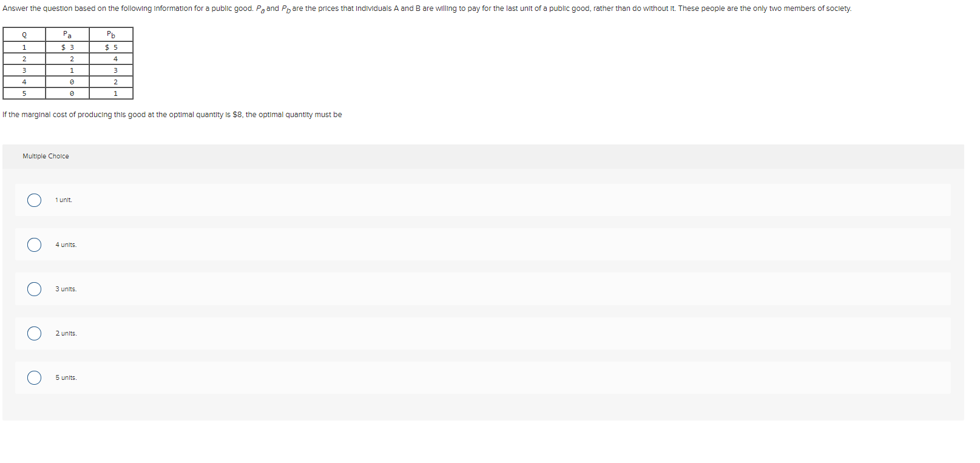Image resolution: width=980 pixels, height=463 pixels.
Task: Click the answer label reading 2 units
Action: [66, 333]
